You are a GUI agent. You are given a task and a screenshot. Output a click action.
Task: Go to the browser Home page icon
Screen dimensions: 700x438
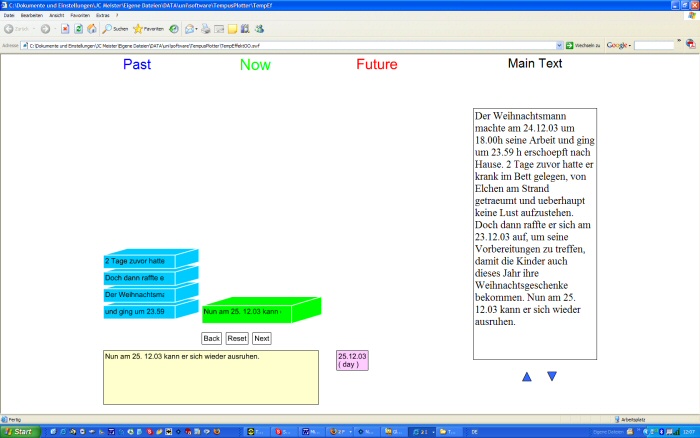coord(91,29)
